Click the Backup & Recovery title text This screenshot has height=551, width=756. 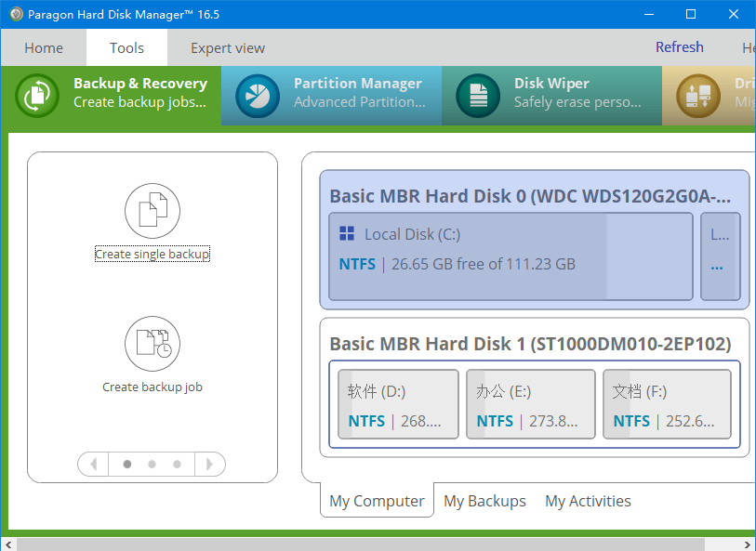[140, 84]
